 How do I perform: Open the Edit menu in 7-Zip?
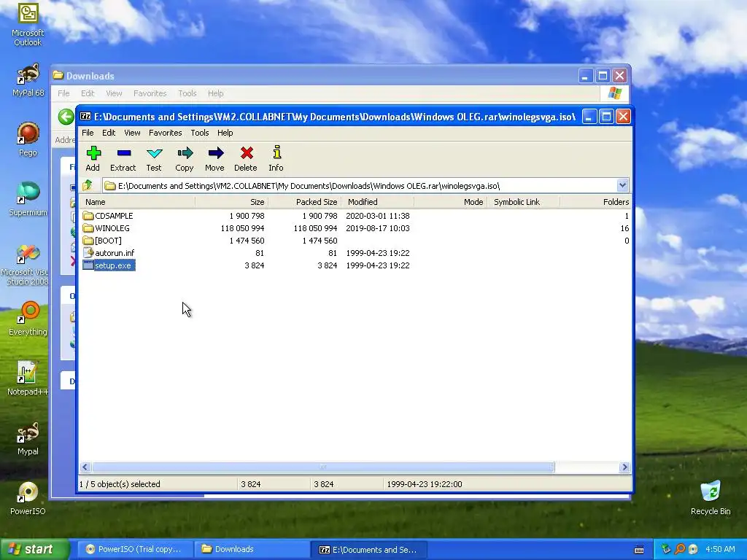tap(109, 133)
